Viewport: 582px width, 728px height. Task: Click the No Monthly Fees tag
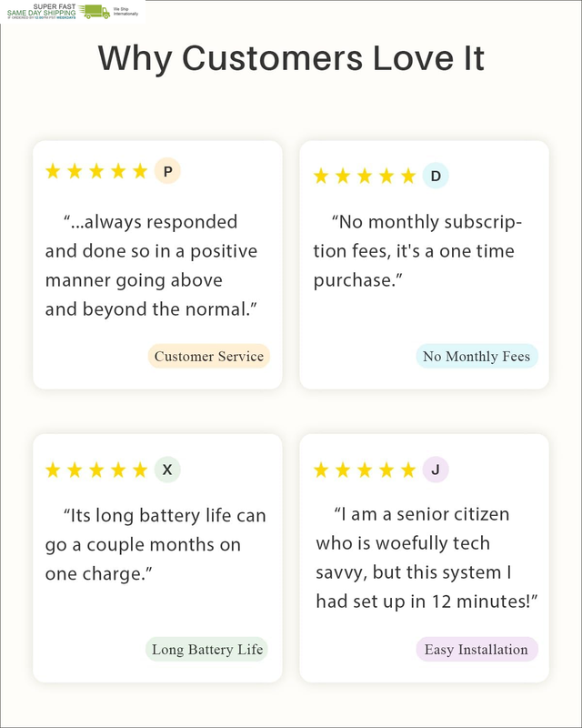point(477,356)
